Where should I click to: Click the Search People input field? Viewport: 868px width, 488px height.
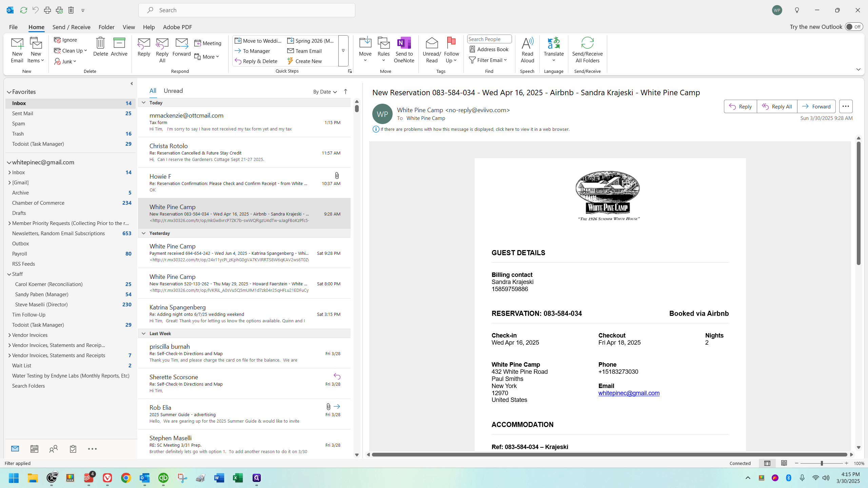coord(489,39)
